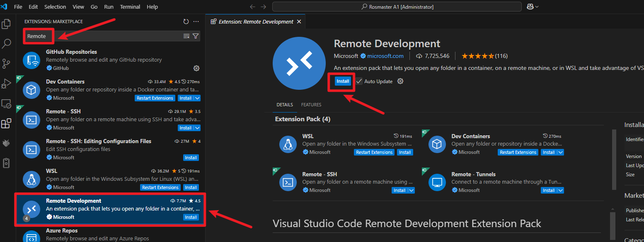The height and width of the screenshot is (242, 644).
Task: Open the Source Control view
Action: point(6,64)
